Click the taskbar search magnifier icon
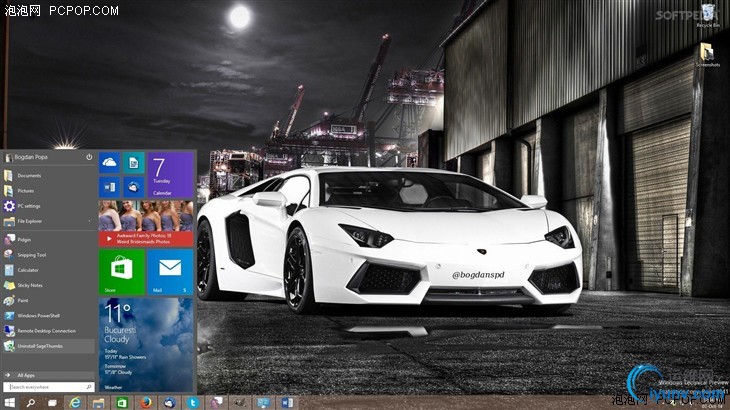This screenshot has width=730, height=410. click(30, 402)
